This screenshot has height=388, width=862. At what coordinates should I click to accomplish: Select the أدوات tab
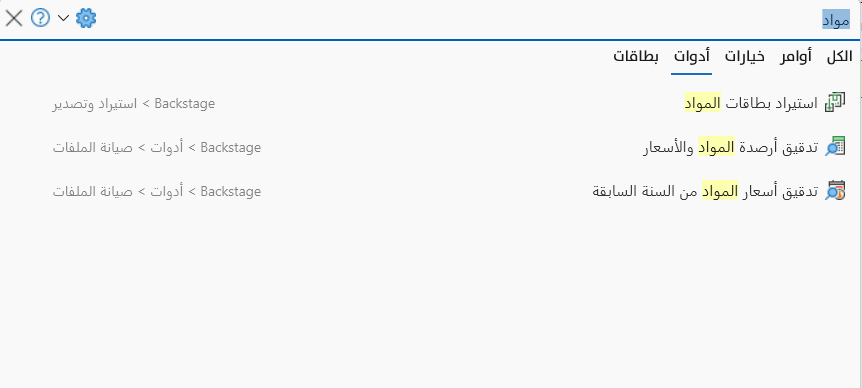pyautogui.click(x=691, y=57)
